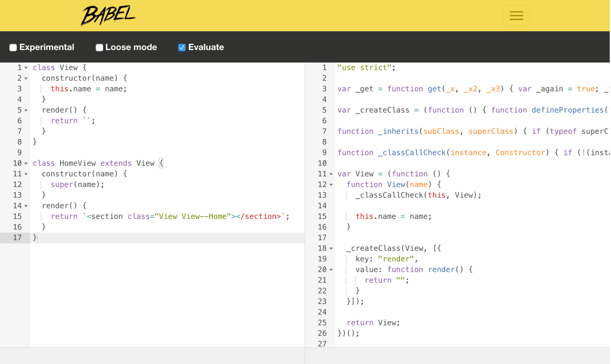Viewport: 611px width, 364px height.
Task: Open the hamburger navigation menu
Action: (516, 16)
